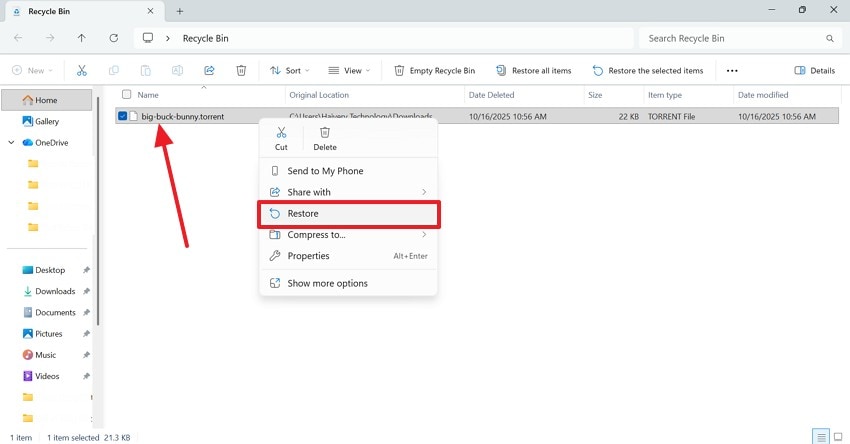Collapse the OneDrive tree node

click(11, 143)
